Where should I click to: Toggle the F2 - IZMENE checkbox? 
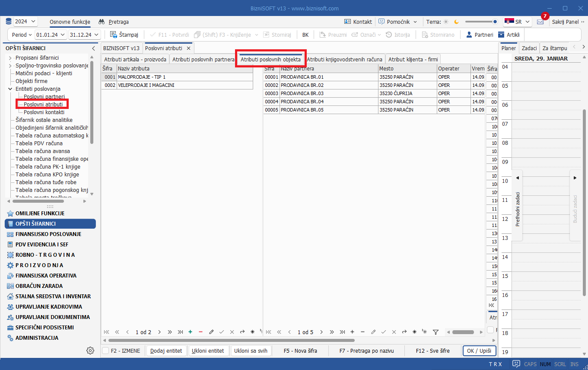pyautogui.click(x=105, y=351)
